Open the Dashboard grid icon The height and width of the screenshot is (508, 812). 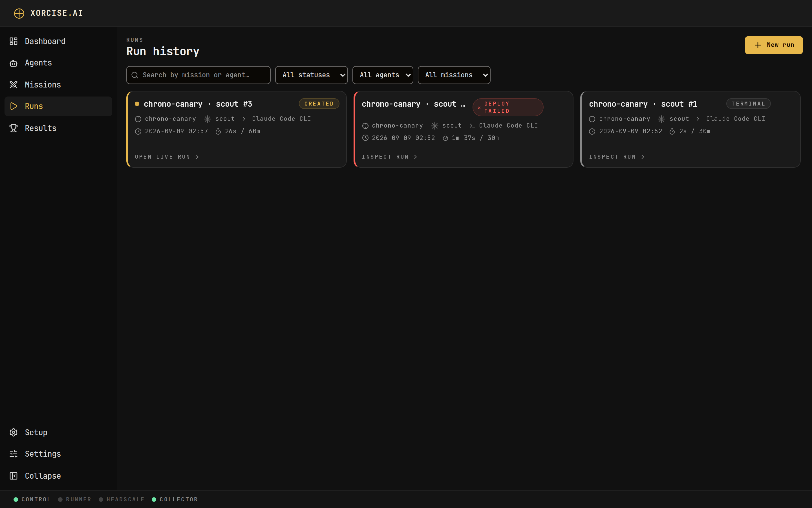14,41
